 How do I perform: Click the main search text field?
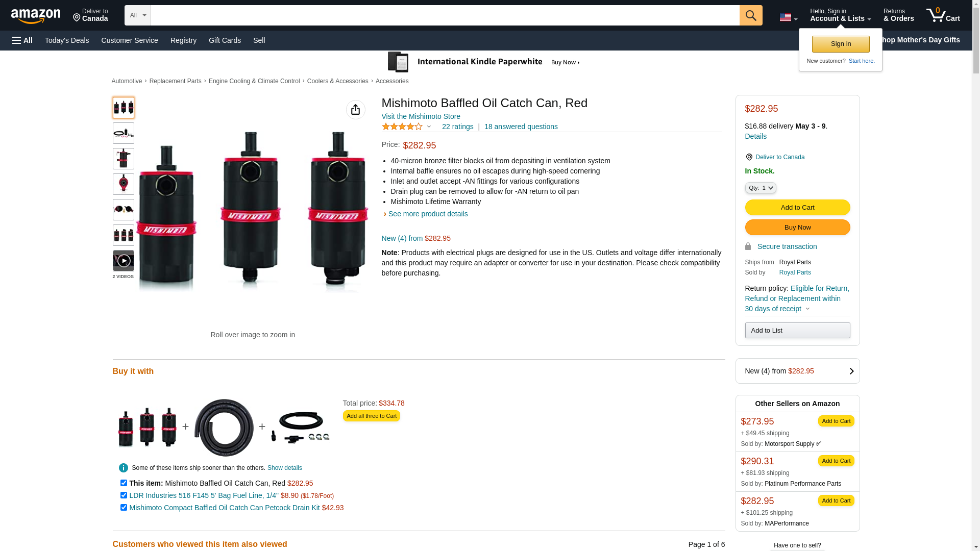click(x=445, y=15)
